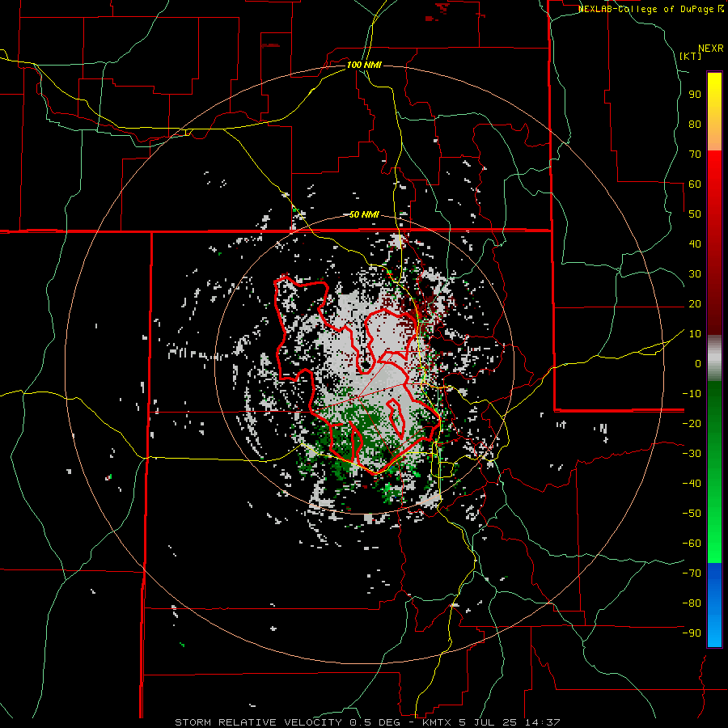Select the "-30" scale value
Screen dimensions: 728x728
point(692,454)
